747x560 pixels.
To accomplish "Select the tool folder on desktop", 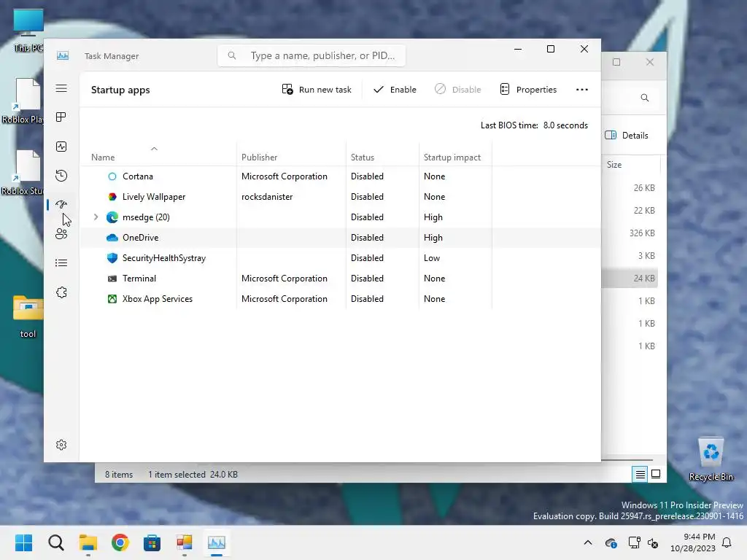I will (28, 316).
